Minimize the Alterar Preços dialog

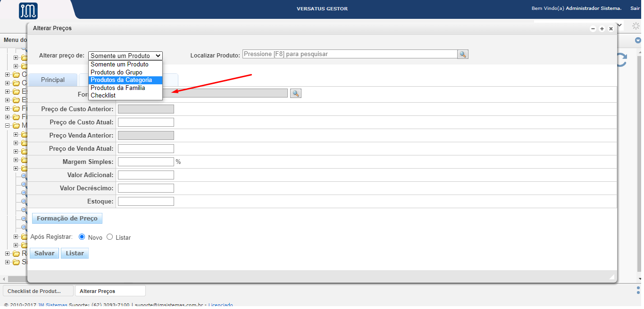point(593,29)
